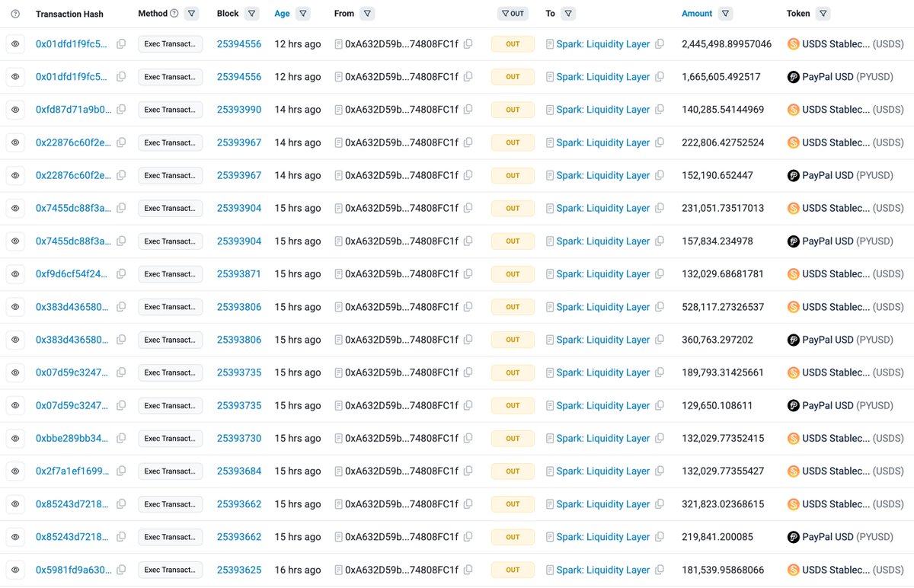
Task: Click the Amount column header link
Action: [x=697, y=14]
